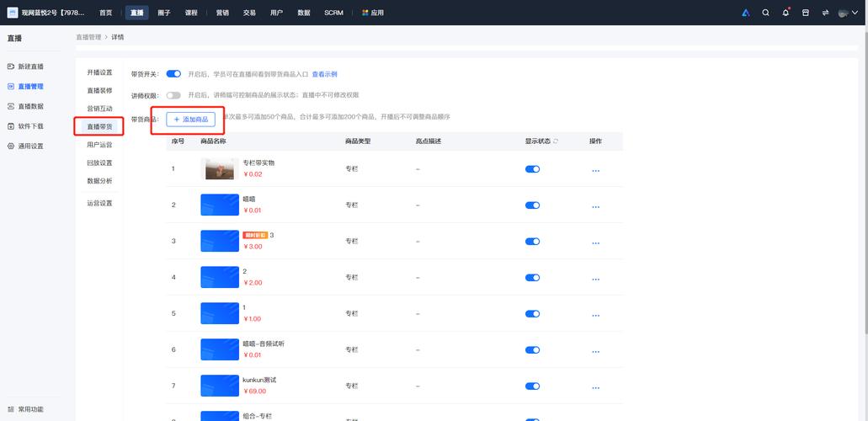Open more actions for 专栏带实物 row
The height and width of the screenshot is (421, 868).
click(595, 171)
